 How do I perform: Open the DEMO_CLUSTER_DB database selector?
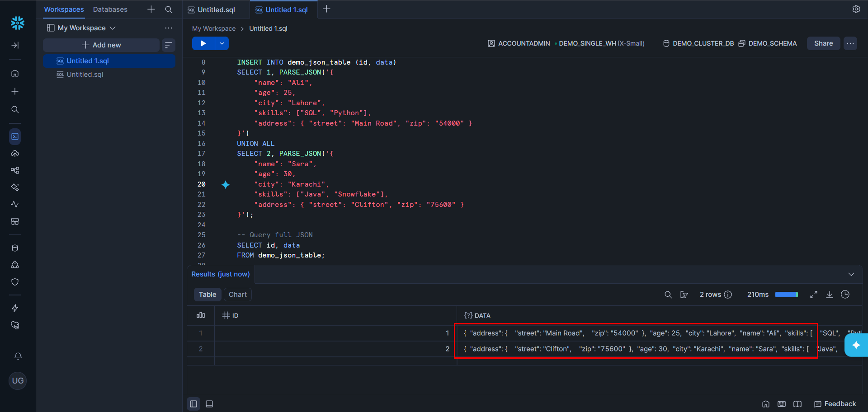click(698, 43)
